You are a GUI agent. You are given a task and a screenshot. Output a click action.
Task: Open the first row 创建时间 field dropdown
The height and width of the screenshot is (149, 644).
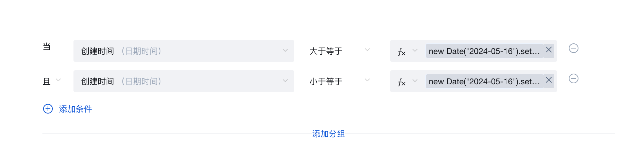click(285, 51)
